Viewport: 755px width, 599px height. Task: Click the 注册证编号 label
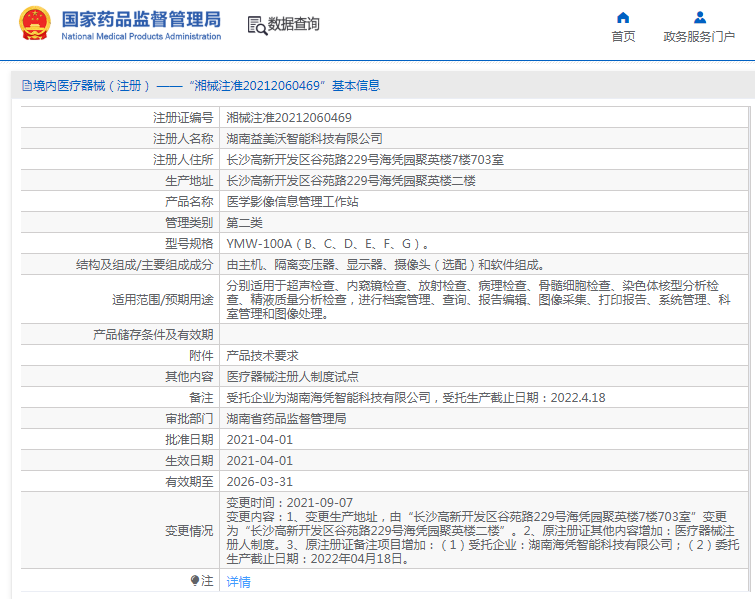[183, 117]
